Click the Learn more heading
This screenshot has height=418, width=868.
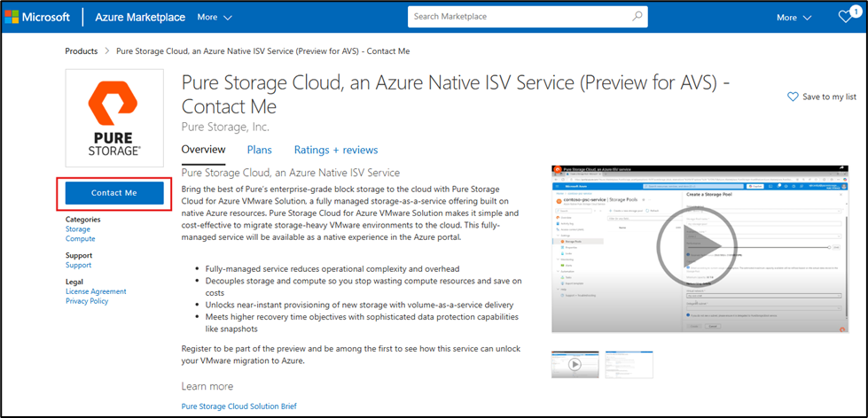pos(207,386)
